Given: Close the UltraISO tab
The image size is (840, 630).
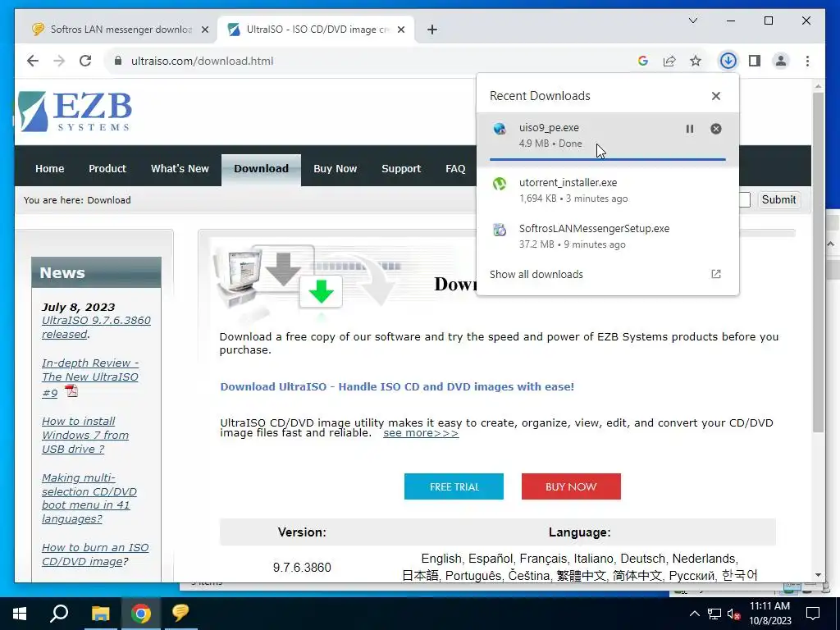Looking at the screenshot, I should pyautogui.click(x=401, y=30).
